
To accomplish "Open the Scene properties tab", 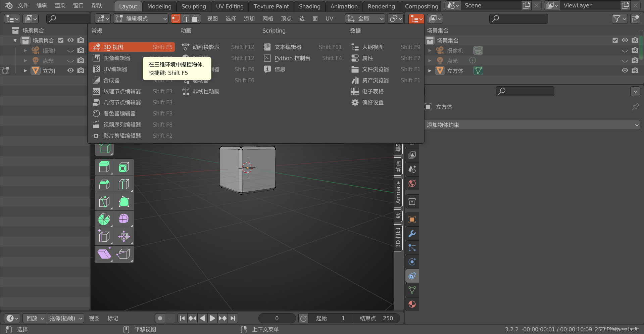I will (x=412, y=169).
